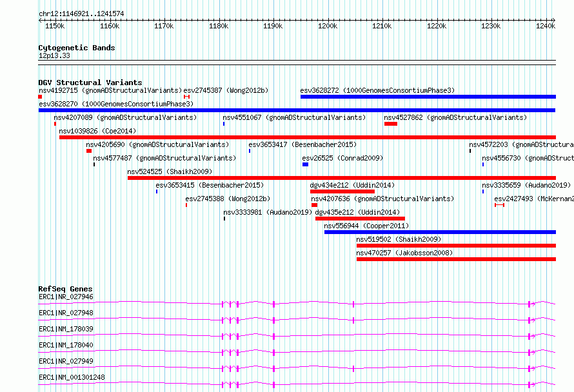Select the nsv4192715 small red block

click(40, 97)
